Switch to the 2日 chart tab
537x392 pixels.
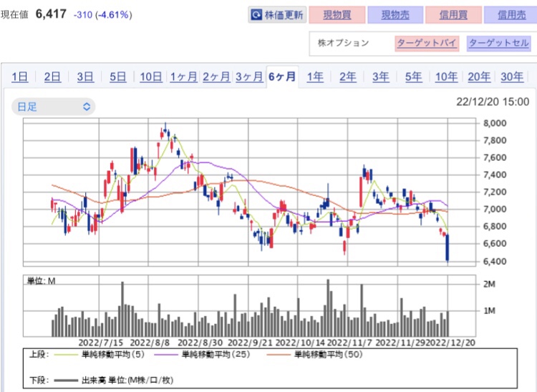tap(52, 77)
